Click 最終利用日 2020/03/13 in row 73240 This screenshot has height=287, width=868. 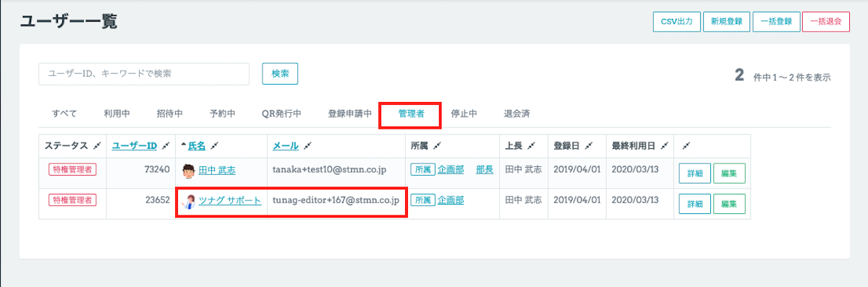point(635,170)
